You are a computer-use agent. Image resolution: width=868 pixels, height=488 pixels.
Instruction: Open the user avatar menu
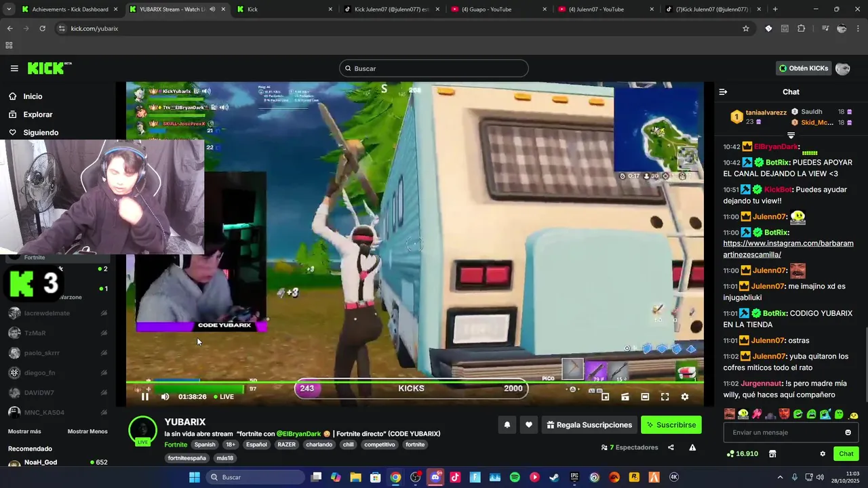[x=843, y=68]
